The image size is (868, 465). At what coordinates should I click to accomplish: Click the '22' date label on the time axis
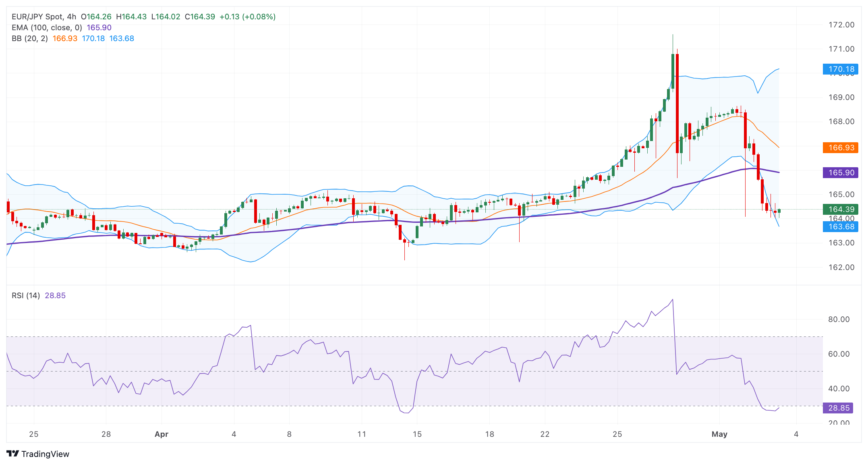click(x=545, y=434)
